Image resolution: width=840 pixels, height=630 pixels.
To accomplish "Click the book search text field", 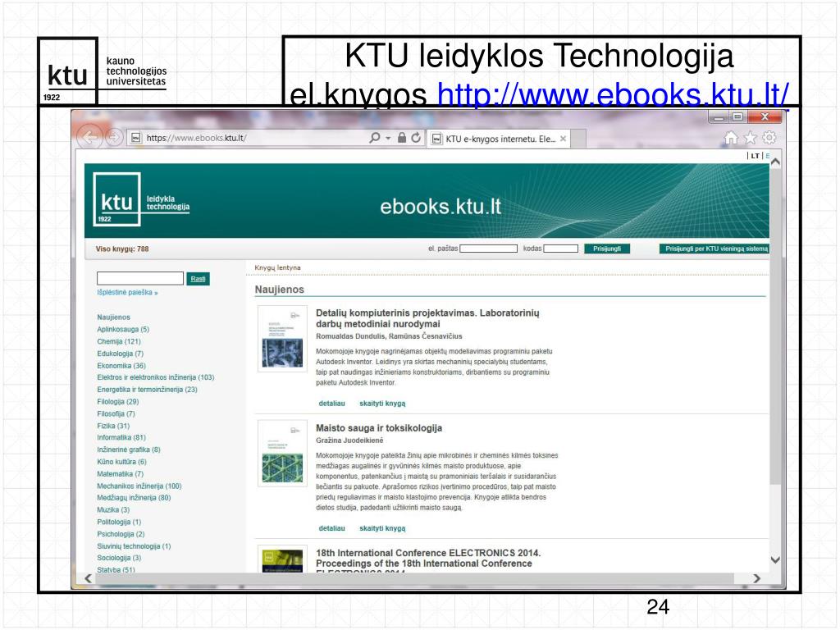I will click(x=140, y=278).
